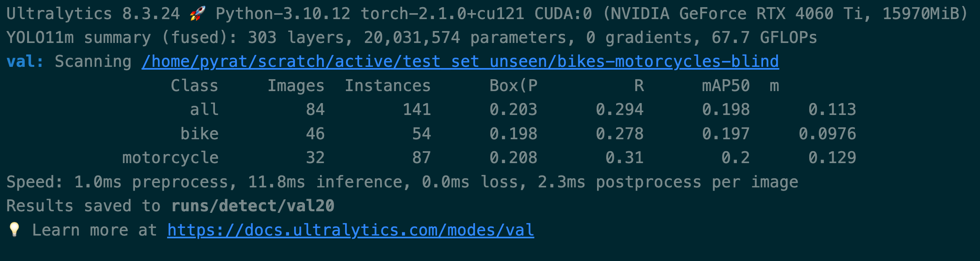Click the mAP50 column header
Screen dimensions: 980x261
point(726,86)
